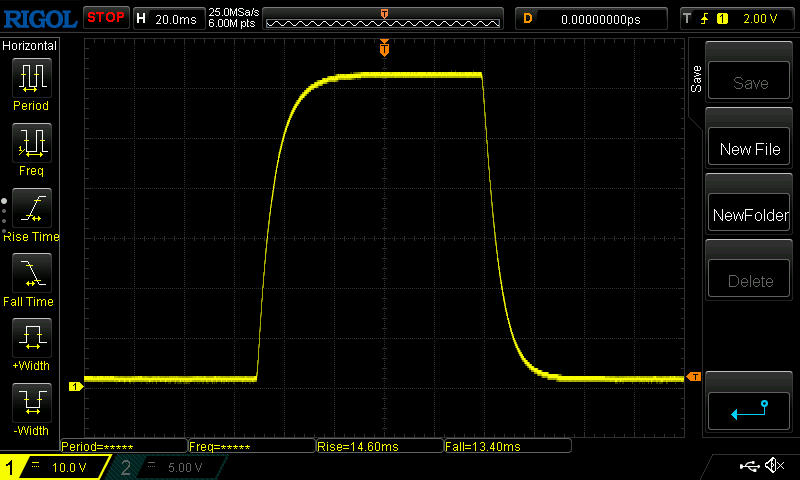Click the orange trigger position marker above grid

pyautogui.click(x=384, y=48)
